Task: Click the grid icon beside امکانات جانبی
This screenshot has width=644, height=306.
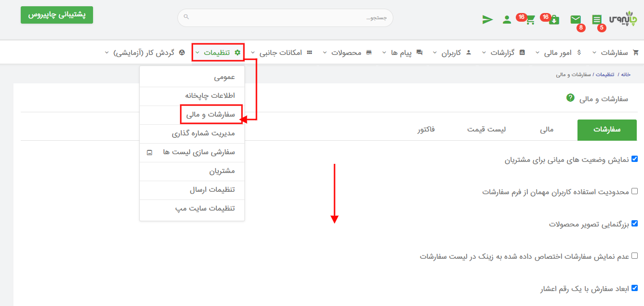Action: click(309, 52)
